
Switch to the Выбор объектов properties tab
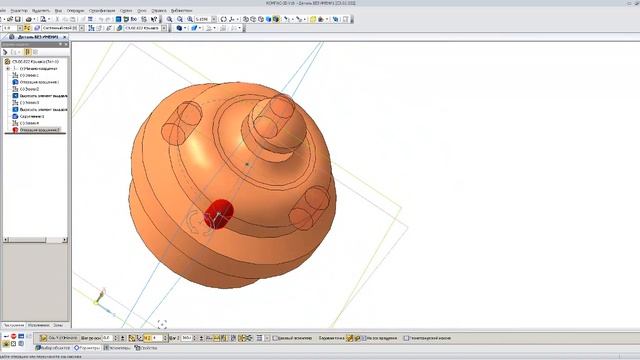(53, 348)
